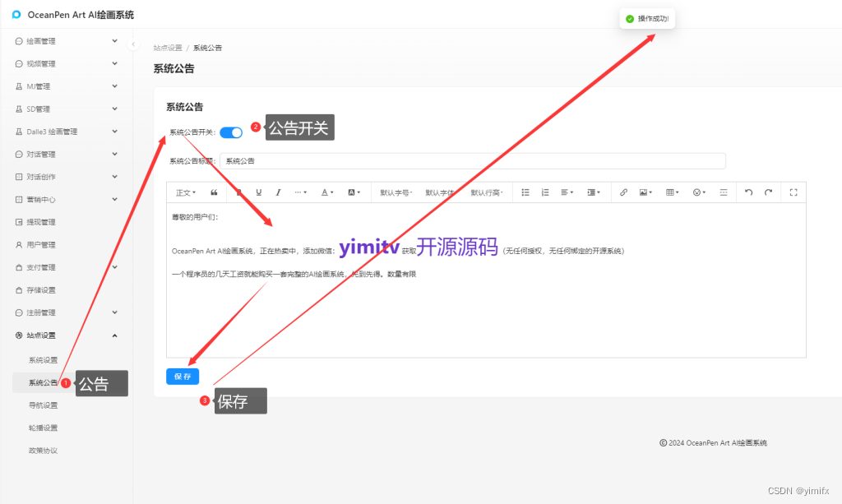Open the indent options
The image size is (842, 504).
[594, 192]
